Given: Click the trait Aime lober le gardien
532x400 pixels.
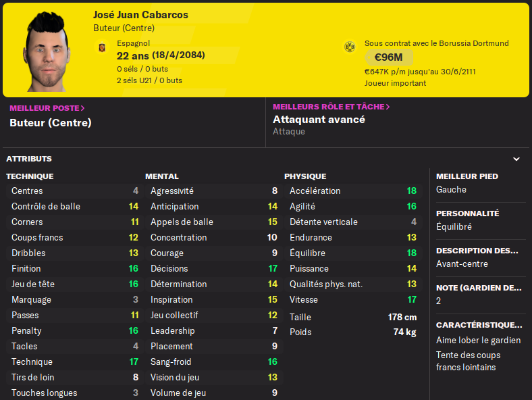Looking at the screenshot, I should 478,340.
